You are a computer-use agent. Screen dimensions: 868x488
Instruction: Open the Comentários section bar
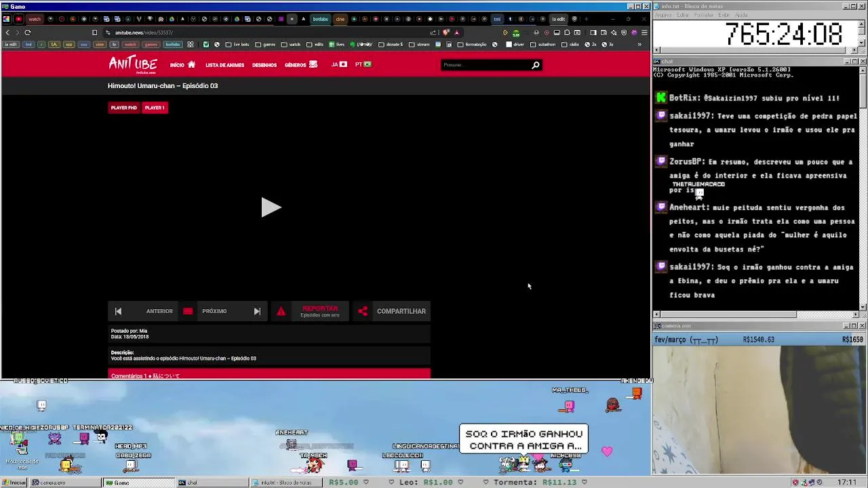coord(269,375)
